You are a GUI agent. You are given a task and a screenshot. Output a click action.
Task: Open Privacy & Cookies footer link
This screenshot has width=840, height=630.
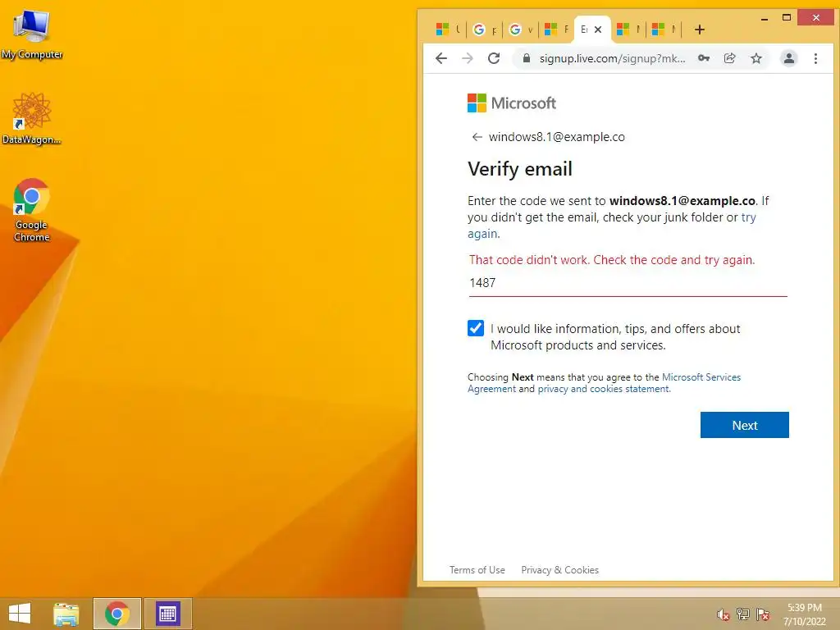[x=559, y=570]
